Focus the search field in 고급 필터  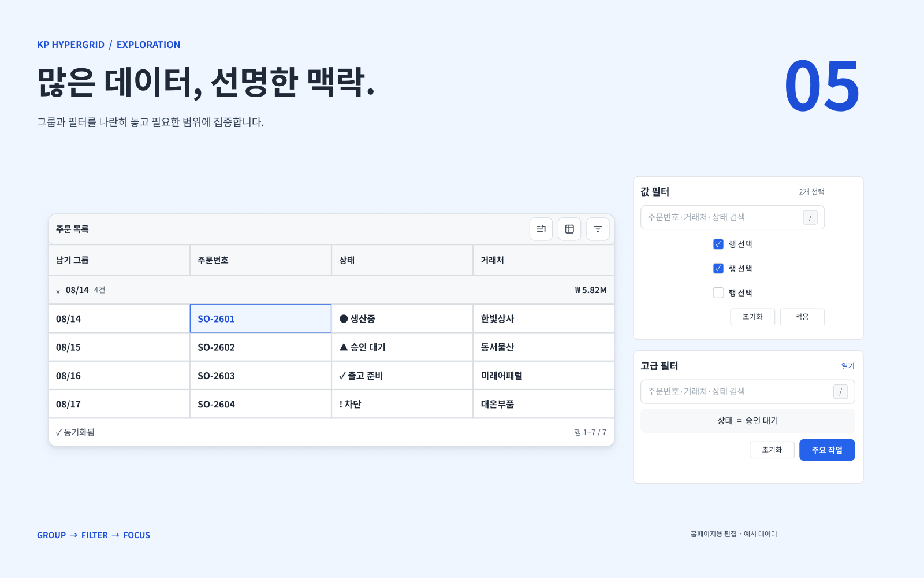[x=747, y=392]
